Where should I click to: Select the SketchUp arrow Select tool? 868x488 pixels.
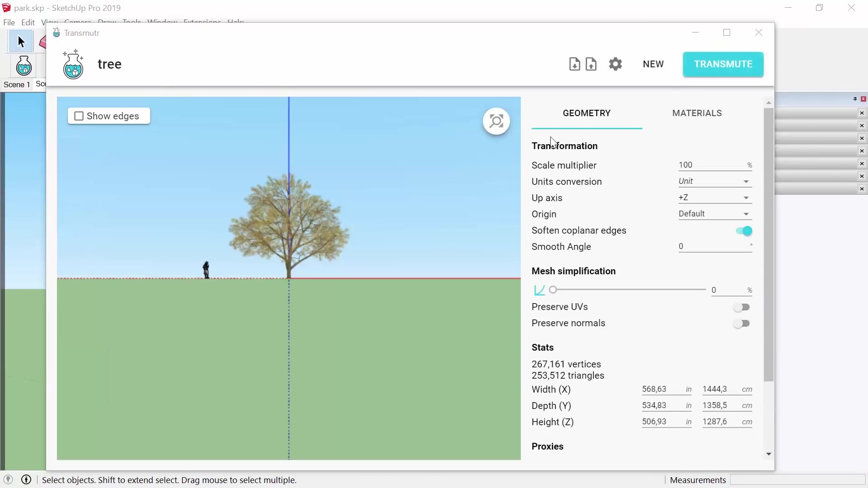pyautogui.click(x=21, y=42)
